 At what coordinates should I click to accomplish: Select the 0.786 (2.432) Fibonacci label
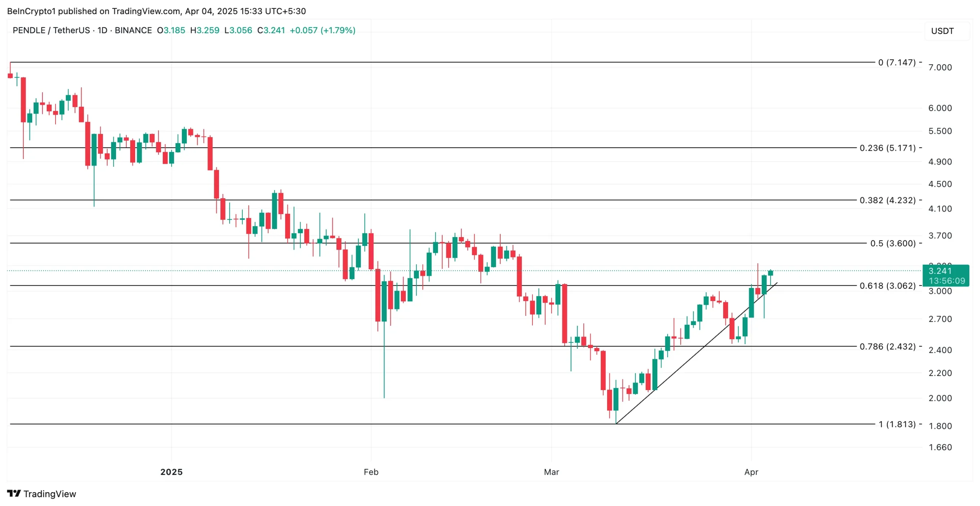[887, 347]
